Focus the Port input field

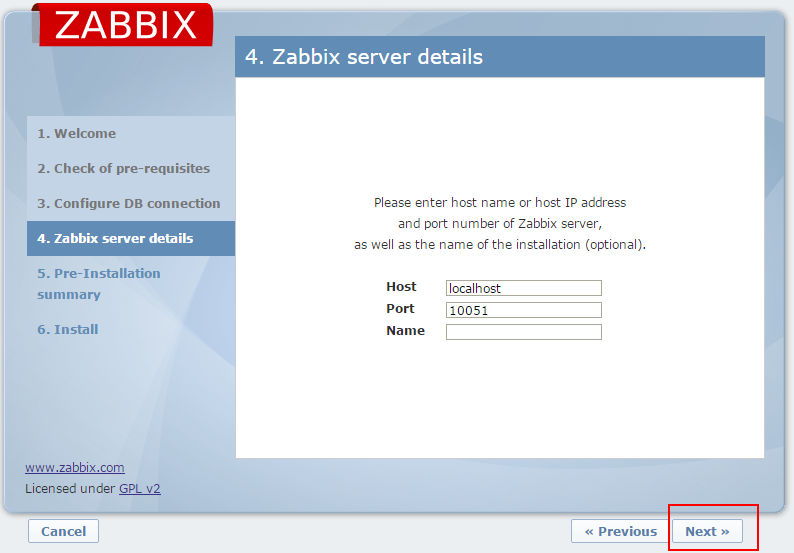524,310
